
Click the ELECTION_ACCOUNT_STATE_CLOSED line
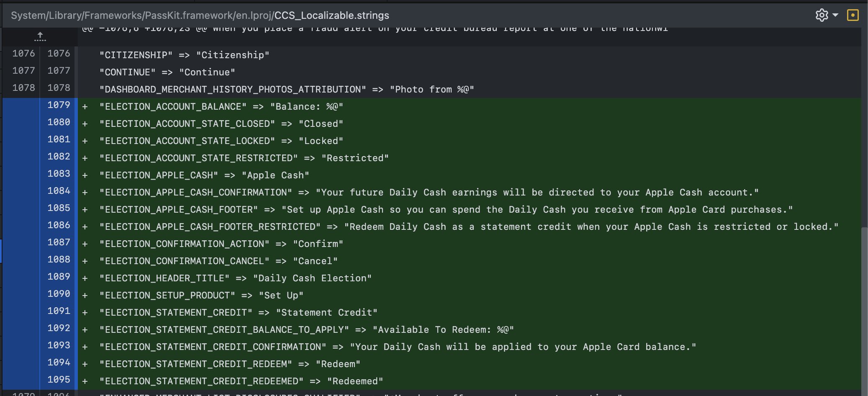[x=221, y=123]
